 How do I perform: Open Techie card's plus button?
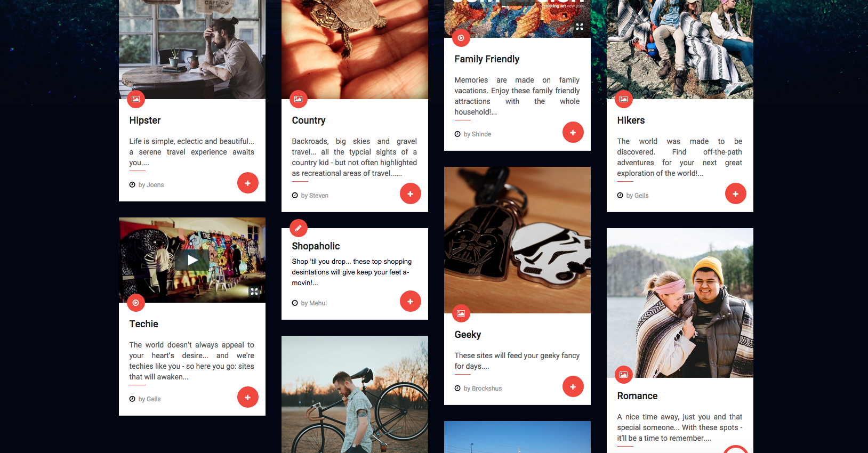[247, 397]
